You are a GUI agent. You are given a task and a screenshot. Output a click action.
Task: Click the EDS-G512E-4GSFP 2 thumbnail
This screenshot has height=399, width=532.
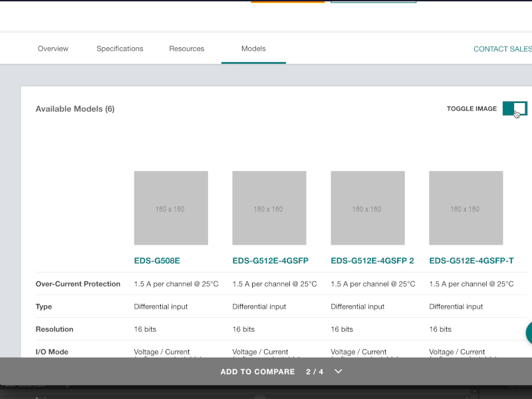367,207
